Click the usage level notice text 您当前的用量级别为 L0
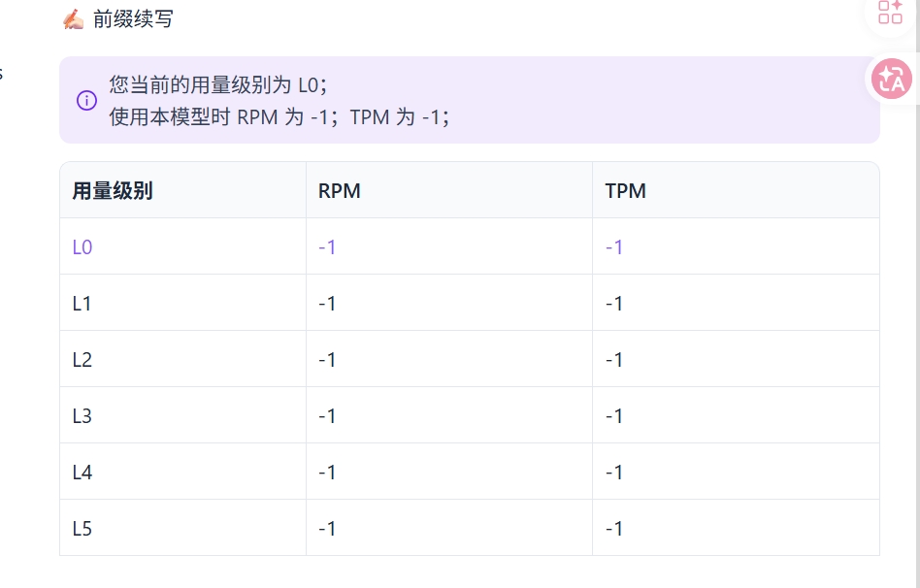The width and height of the screenshot is (920, 588). click(x=217, y=85)
